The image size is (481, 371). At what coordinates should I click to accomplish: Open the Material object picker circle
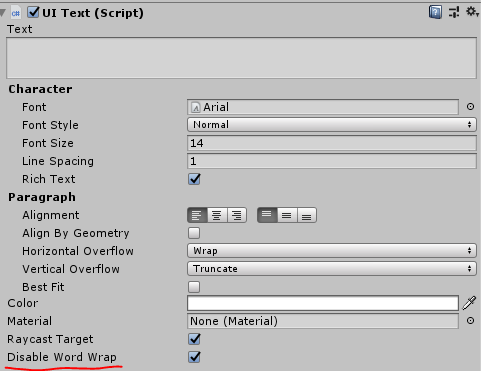tap(470, 321)
